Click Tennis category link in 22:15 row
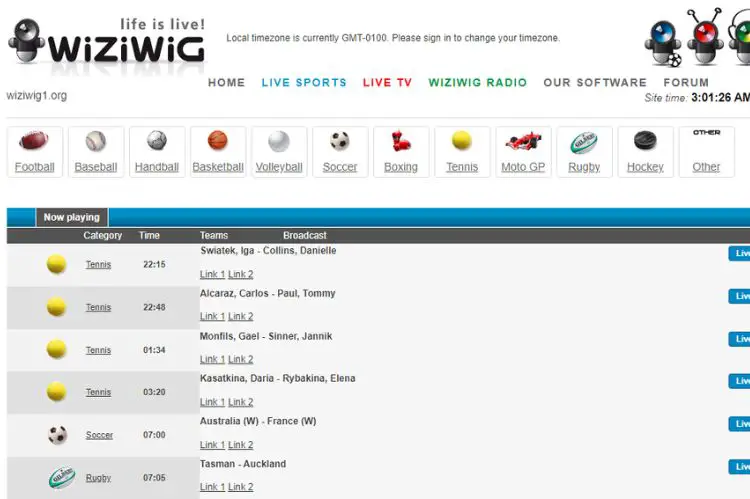 click(x=99, y=265)
